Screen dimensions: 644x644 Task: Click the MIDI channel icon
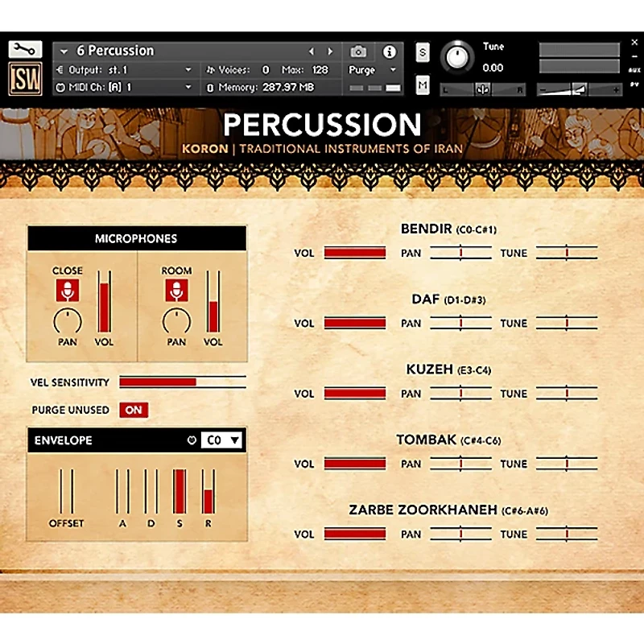(60, 88)
